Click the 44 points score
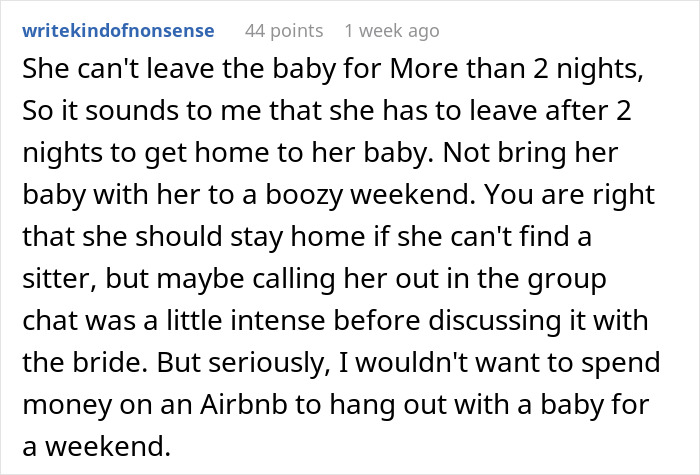Screen dimensions: 700x475 281,31
